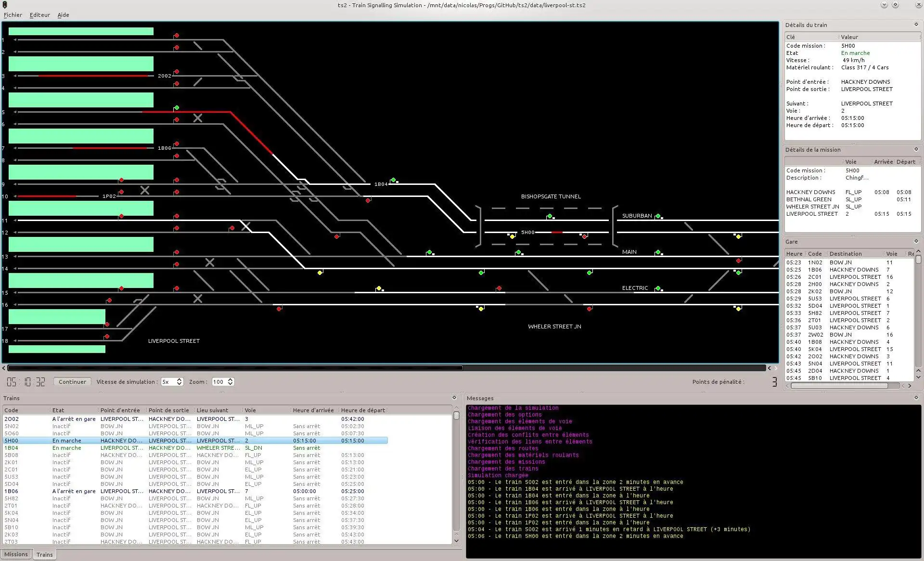Toggle visibility of train 1B06 in list
The height and width of the screenshot is (561, 924).
tap(13, 491)
